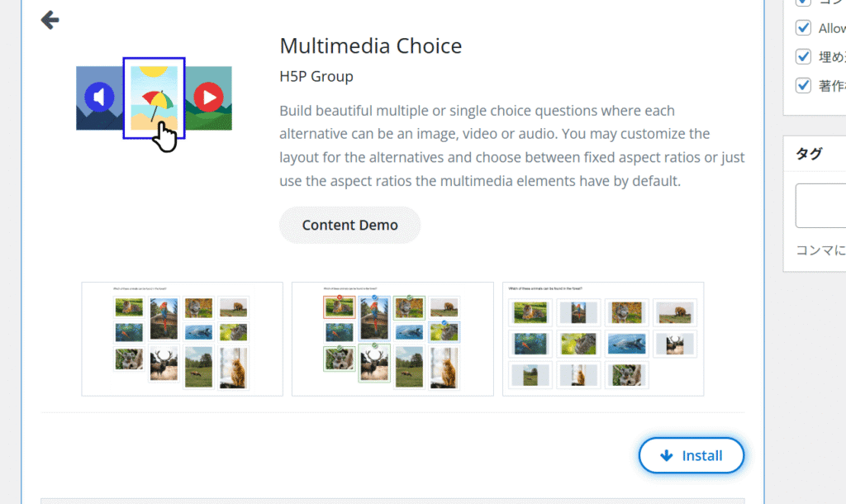Screen dimensions: 846x504
Task: Click the タグ panel header
Action: (810, 154)
